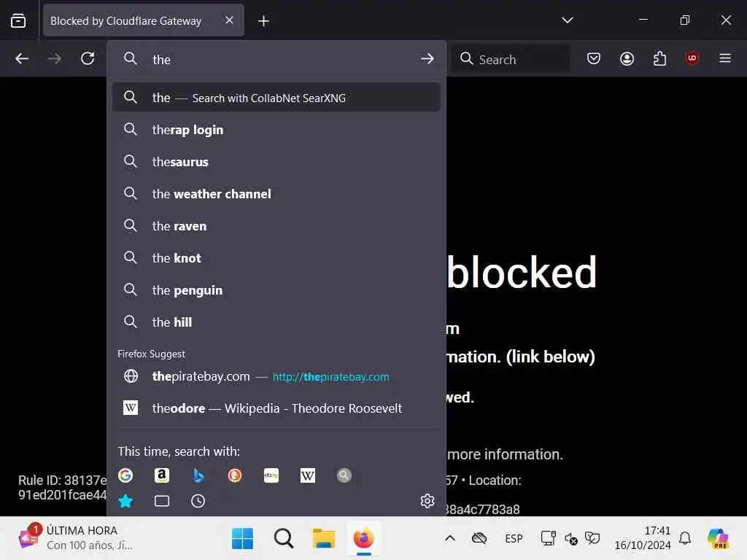747x560 pixels.
Task: Click the go arrow in address bar
Action: pos(427,58)
